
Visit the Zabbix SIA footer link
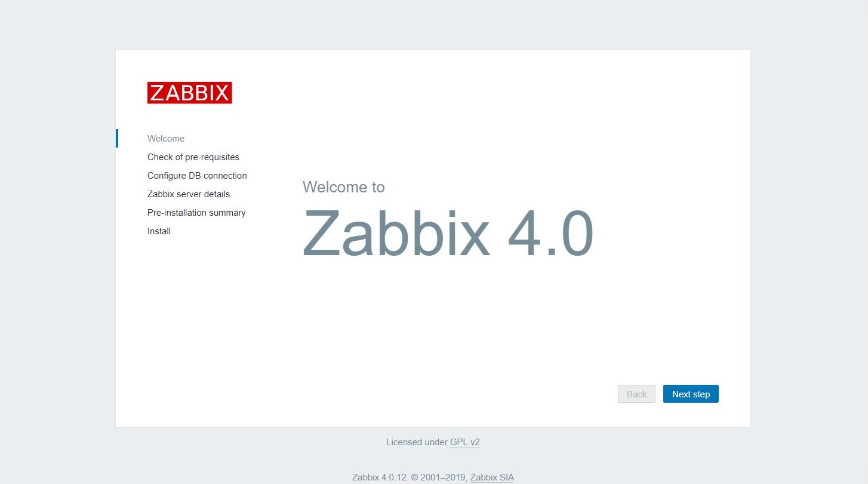point(492,477)
